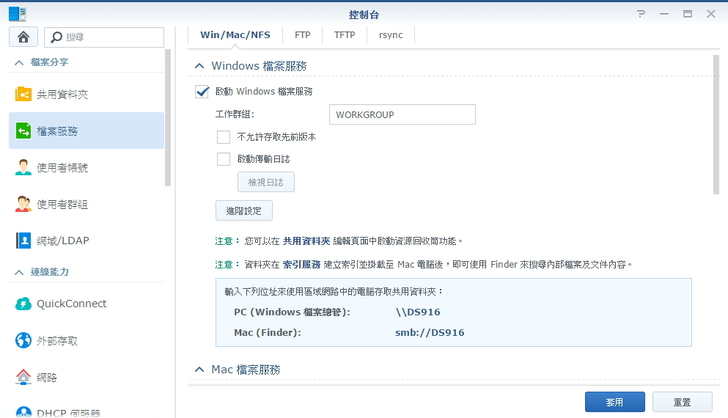Open the 網路 network house icon
728x418 pixels.
pyautogui.click(x=23, y=377)
